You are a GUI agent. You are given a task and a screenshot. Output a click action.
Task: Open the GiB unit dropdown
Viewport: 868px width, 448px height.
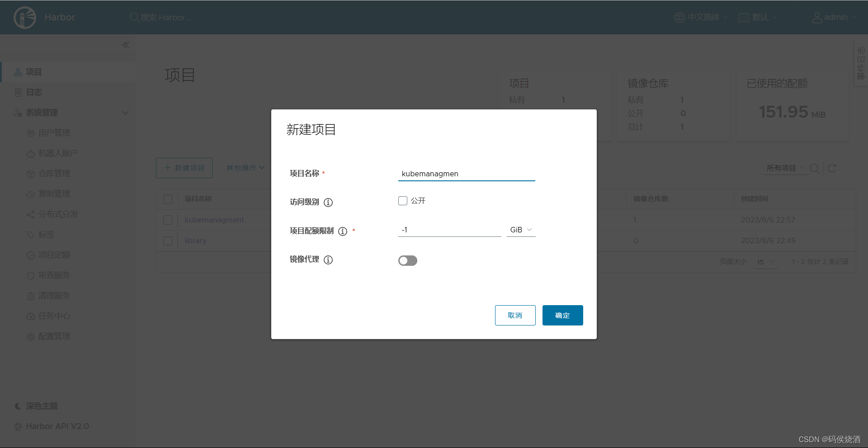click(x=521, y=230)
